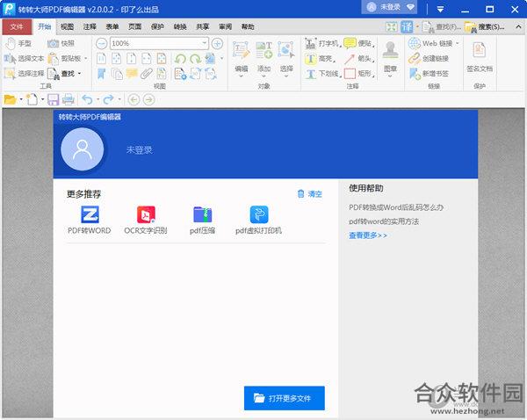Click the Edit (编辑) object tool

241,57
